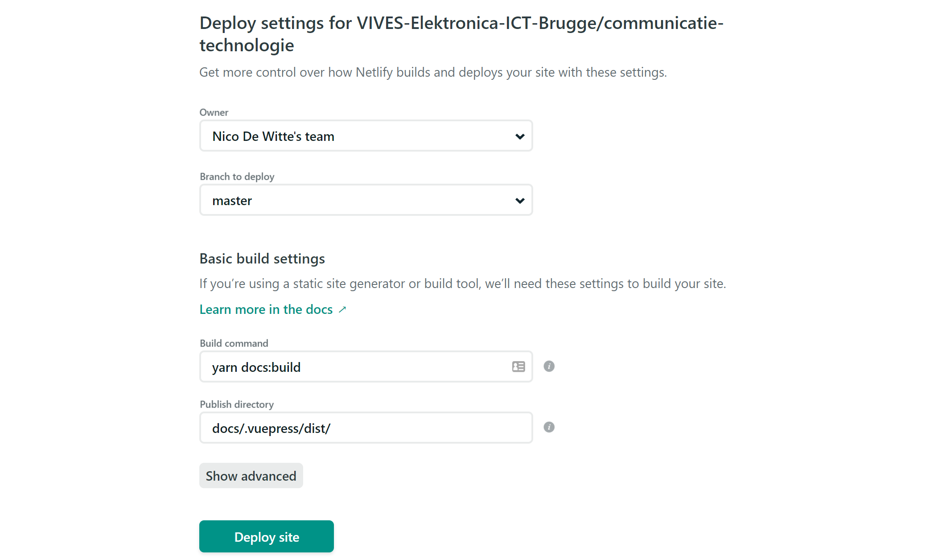The width and height of the screenshot is (942, 560).
Task: Expand advanced build settings section
Action: [251, 475]
